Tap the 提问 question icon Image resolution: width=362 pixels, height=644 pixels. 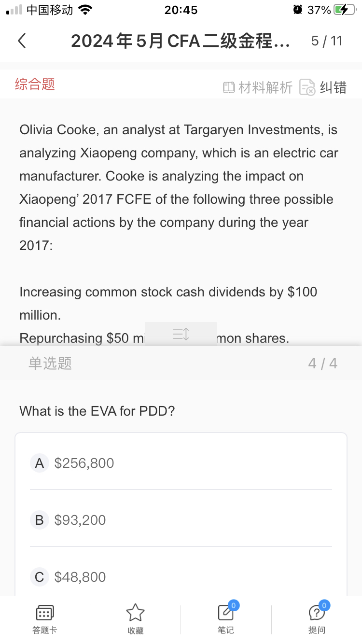click(x=317, y=613)
